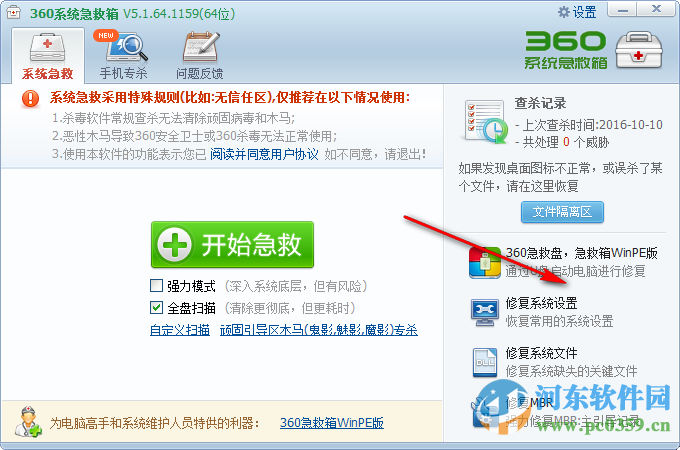Click the 查杀记录 checklist clock icon
Screen dimensions: 680x450
click(x=486, y=122)
